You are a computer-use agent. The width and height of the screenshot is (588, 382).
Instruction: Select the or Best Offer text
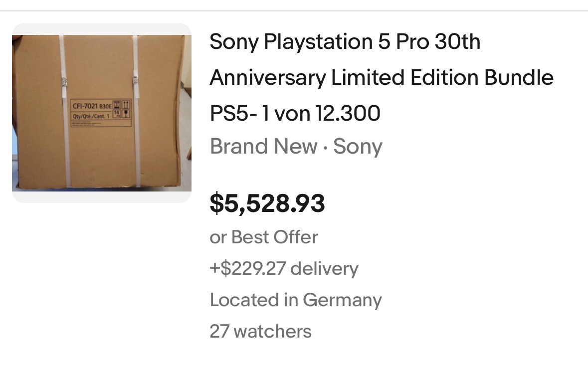[x=264, y=237]
